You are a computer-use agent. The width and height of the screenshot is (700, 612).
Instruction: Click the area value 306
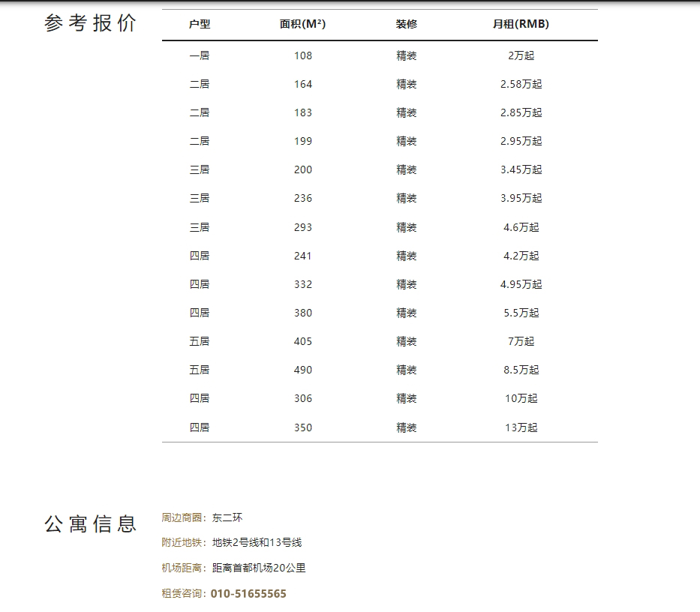[x=303, y=399]
